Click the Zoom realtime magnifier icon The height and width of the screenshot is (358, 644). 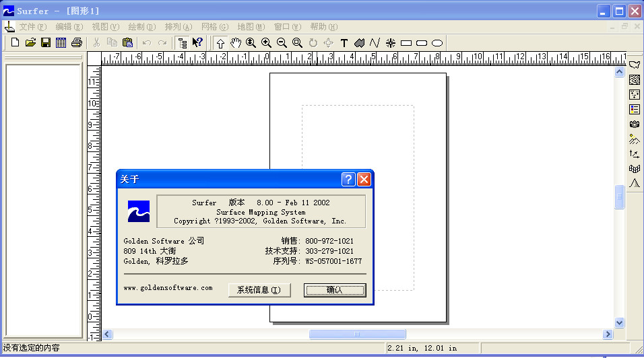251,42
